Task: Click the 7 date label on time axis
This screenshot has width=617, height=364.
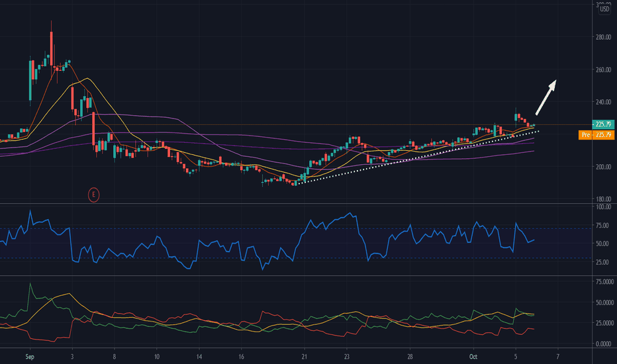Action: coord(557,357)
